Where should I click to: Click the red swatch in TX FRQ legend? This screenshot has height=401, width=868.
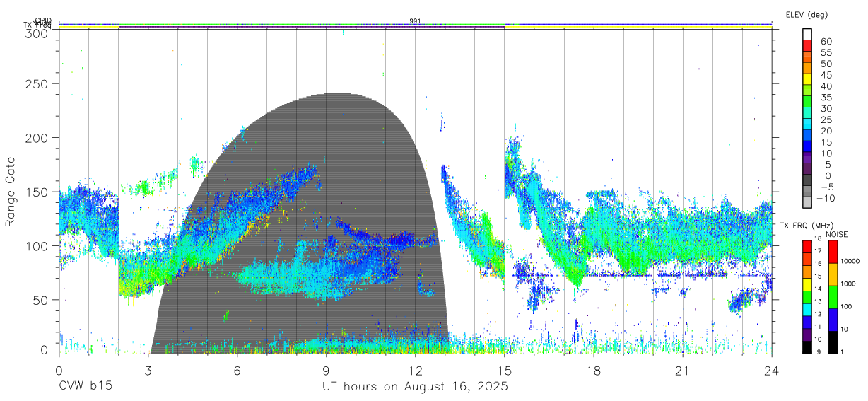point(807,246)
